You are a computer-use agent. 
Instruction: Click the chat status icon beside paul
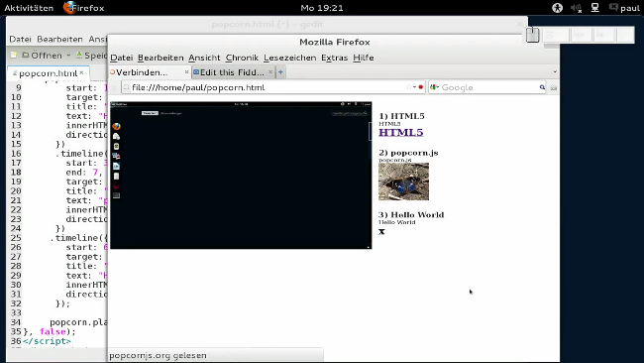coord(613,7)
